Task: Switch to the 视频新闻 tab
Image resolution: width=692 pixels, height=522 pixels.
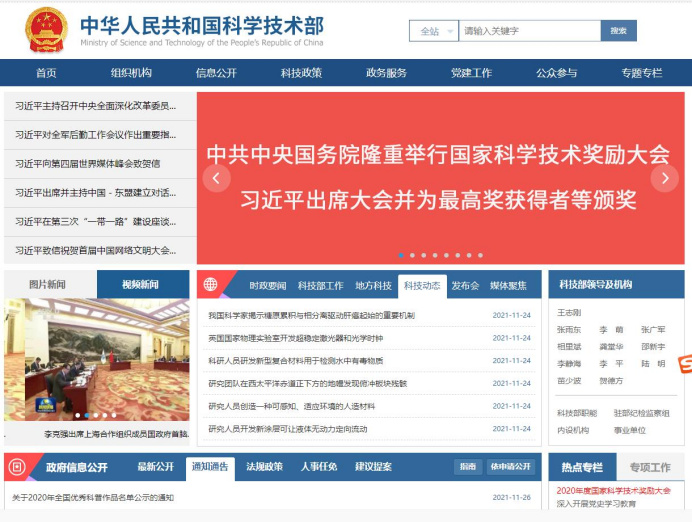Action: 141,285
